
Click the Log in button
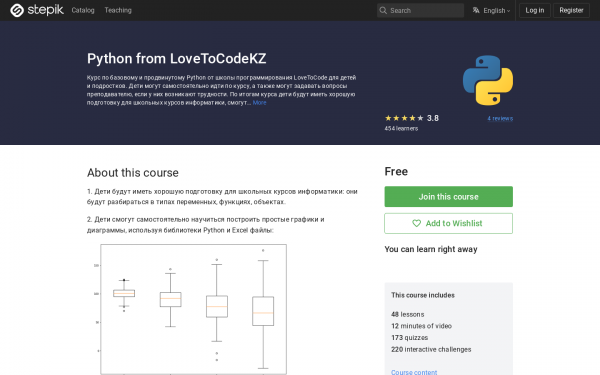(535, 10)
